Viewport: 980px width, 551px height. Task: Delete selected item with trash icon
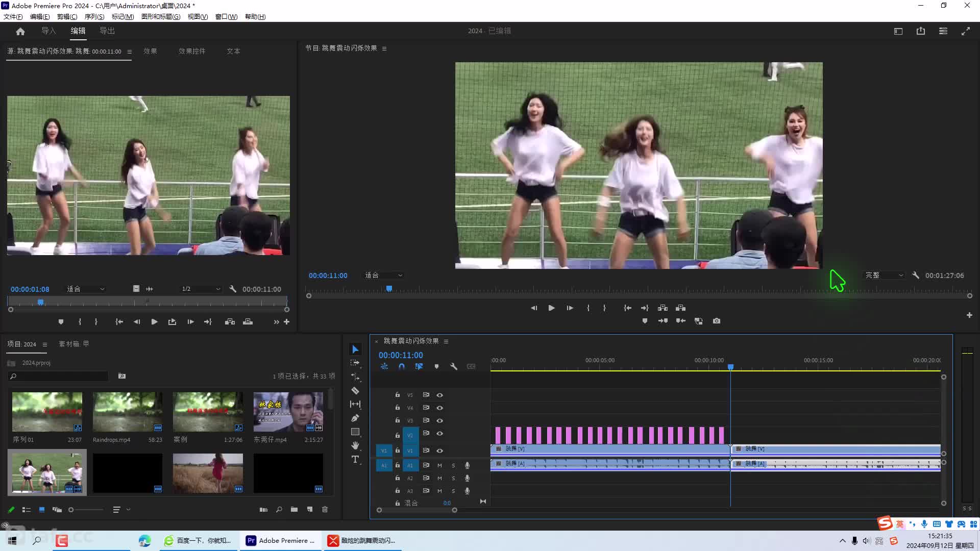coord(325,509)
